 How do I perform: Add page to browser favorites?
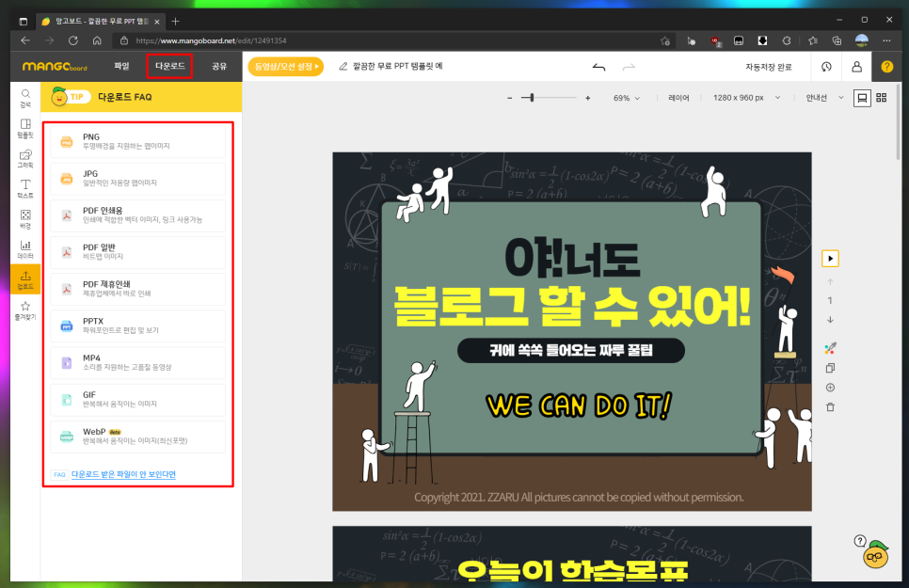click(665, 40)
